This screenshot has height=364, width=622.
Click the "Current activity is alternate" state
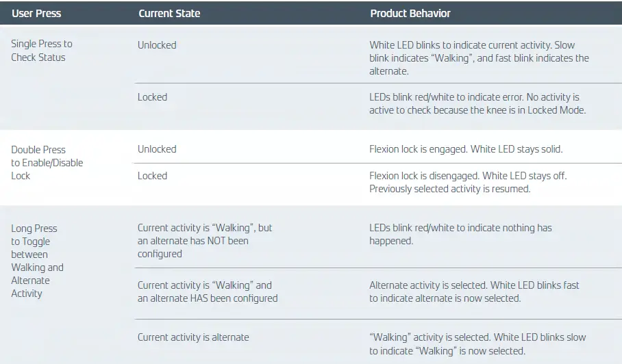193,337
